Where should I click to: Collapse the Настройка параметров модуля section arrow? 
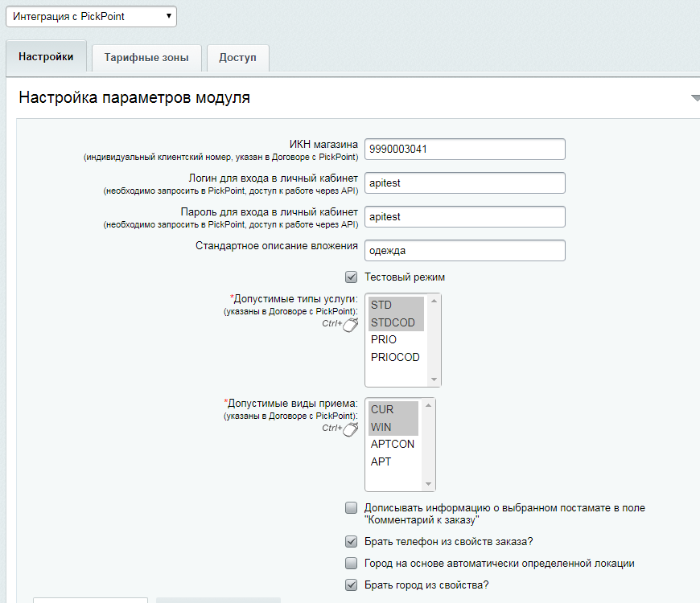[695, 97]
